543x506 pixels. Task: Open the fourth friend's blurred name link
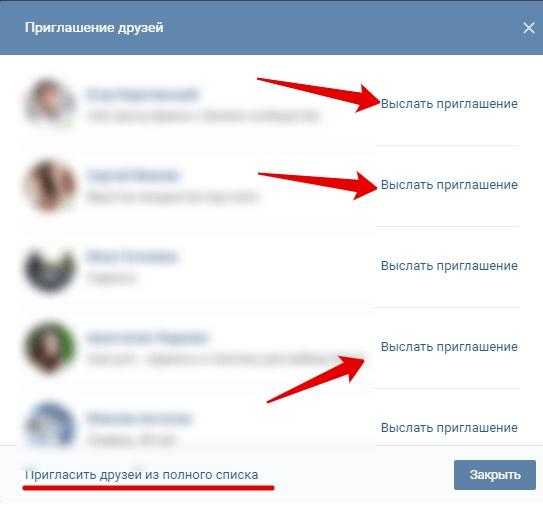click(x=147, y=337)
